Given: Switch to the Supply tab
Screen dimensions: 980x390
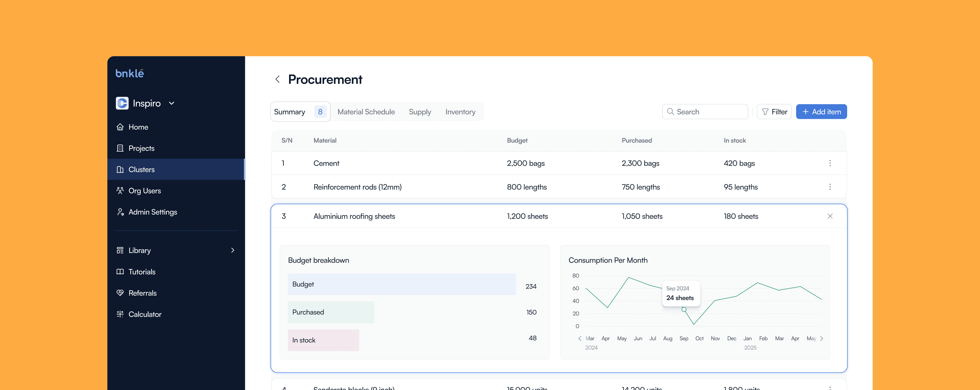Looking at the screenshot, I should click(420, 112).
